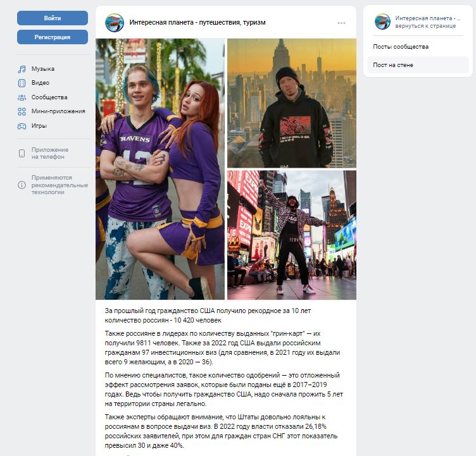Open the Применяются рекомендательные технологии text link
Screen dimensions: 476x456
[x=59, y=185]
